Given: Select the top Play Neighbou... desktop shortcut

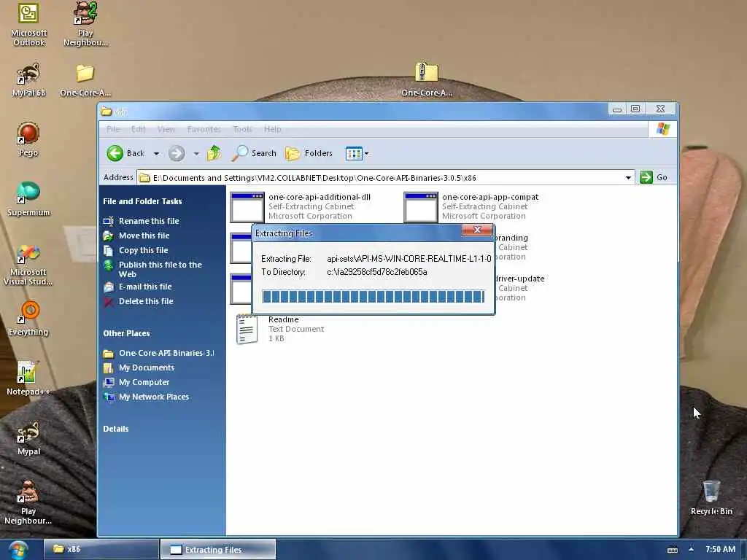Looking at the screenshot, I should coord(86,24).
